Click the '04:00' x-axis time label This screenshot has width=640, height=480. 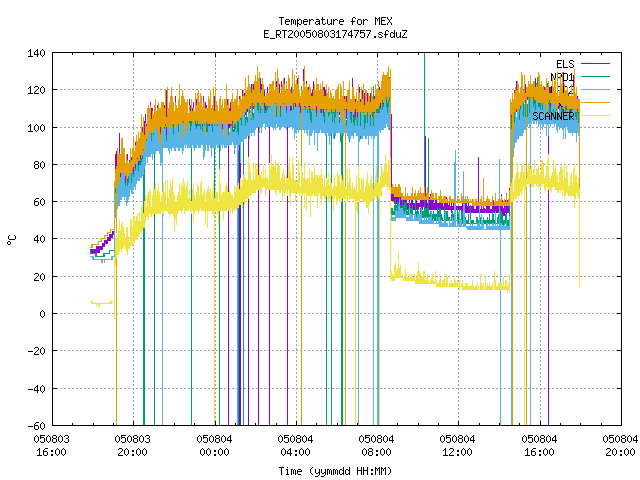296,452
